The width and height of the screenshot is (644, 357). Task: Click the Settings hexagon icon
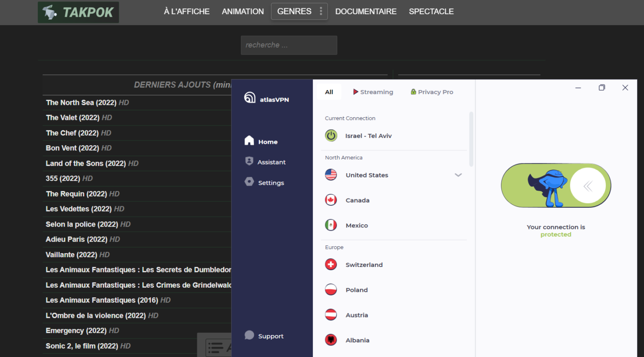click(249, 182)
